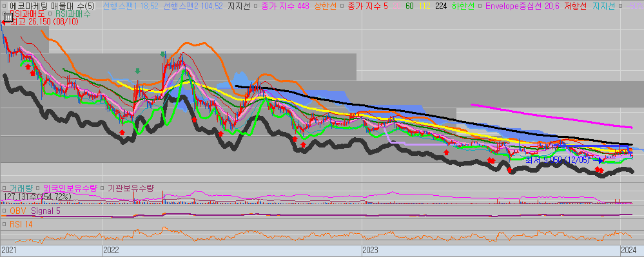Click the green 하한선 legend label
The width and height of the screenshot is (644, 257).
(x=463, y=6)
